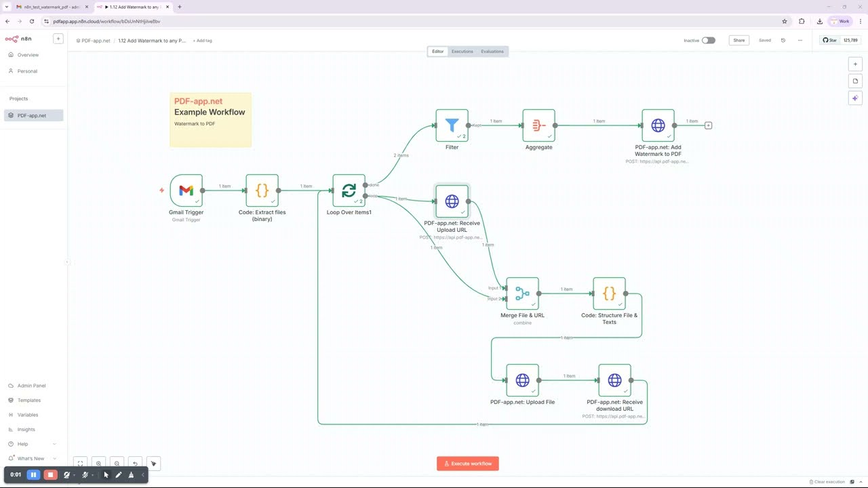
Task: Switch to the Executions tab
Action: (462, 52)
